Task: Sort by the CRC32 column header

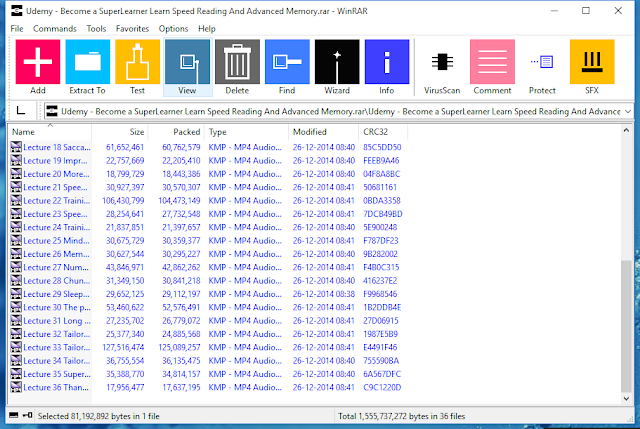Action: tap(383, 132)
